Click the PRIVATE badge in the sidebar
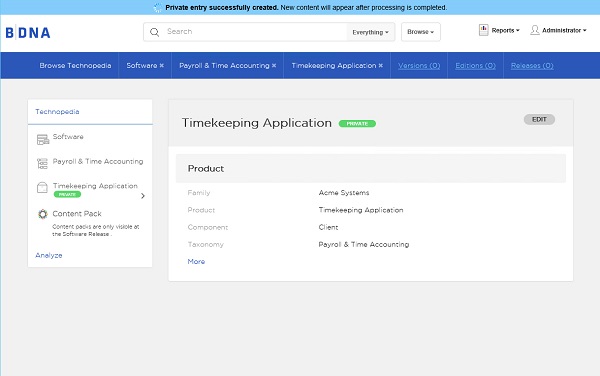The height and width of the screenshot is (376, 600). tap(67, 194)
